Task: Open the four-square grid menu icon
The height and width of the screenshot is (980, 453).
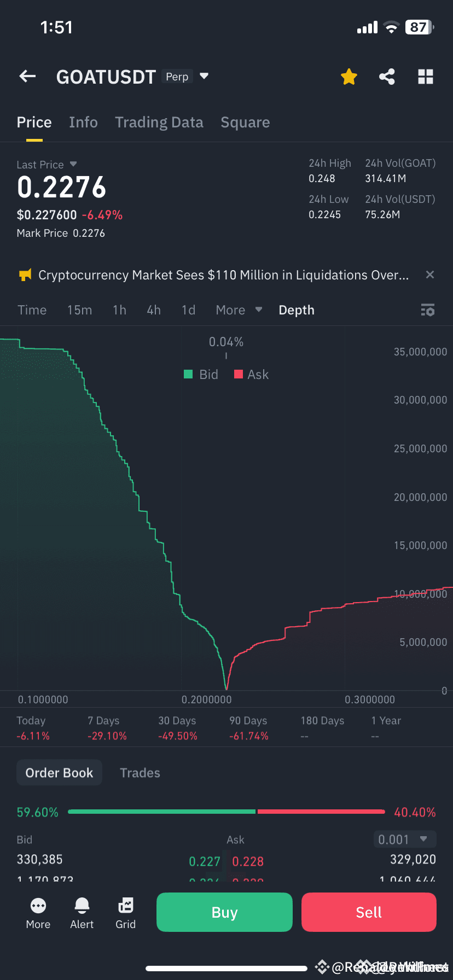Action: [425, 77]
